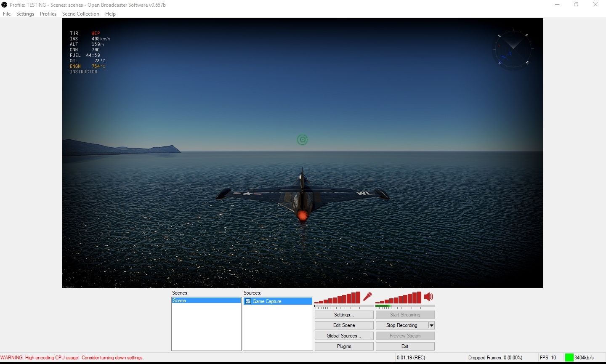
Task: Click the green bitrate status indicator
Action: click(x=569, y=357)
